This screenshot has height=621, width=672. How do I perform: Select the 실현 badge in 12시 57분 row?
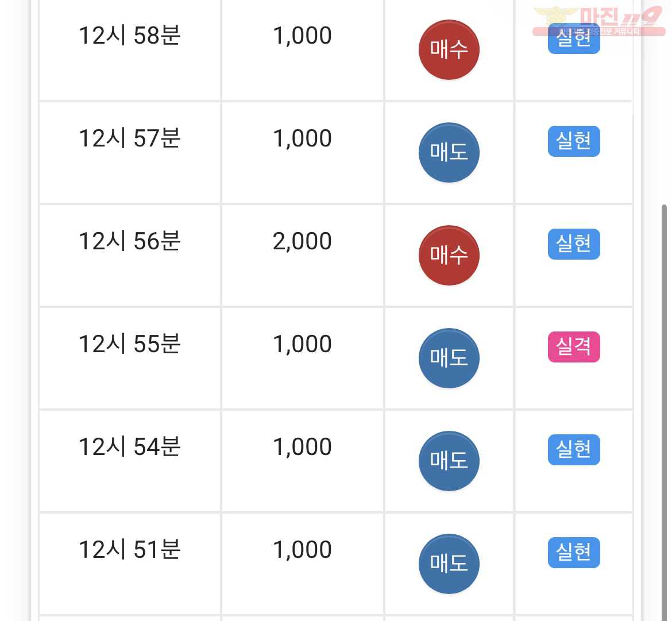574,141
